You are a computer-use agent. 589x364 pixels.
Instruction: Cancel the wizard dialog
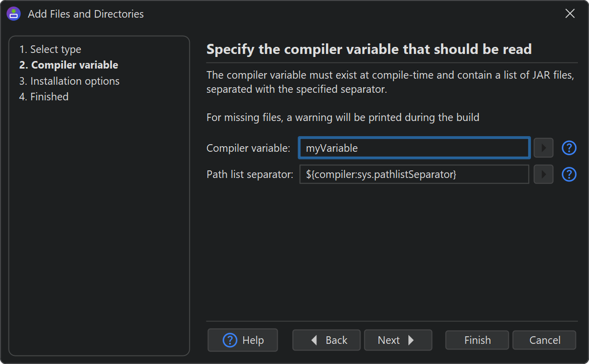[x=544, y=340]
